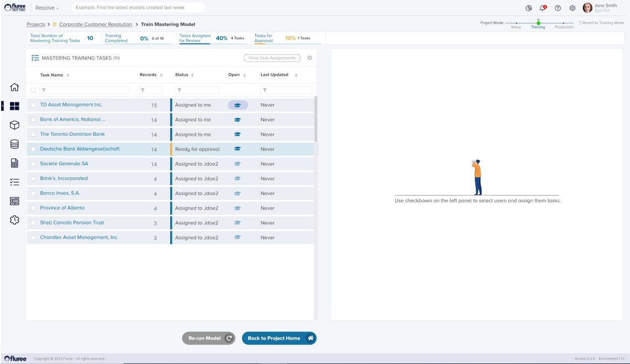Select the Societe Generale SA checkbox

pyautogui.click(x=33, y=164)
